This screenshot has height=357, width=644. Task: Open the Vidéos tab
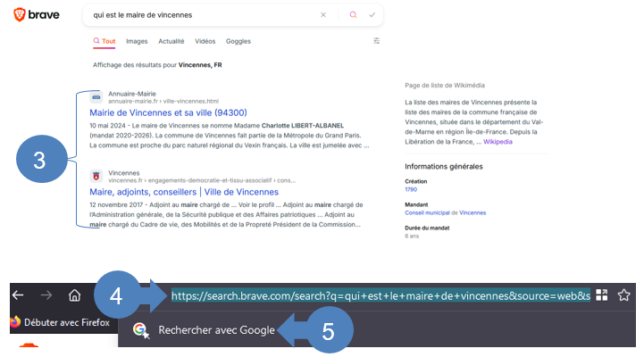[205, 41]
